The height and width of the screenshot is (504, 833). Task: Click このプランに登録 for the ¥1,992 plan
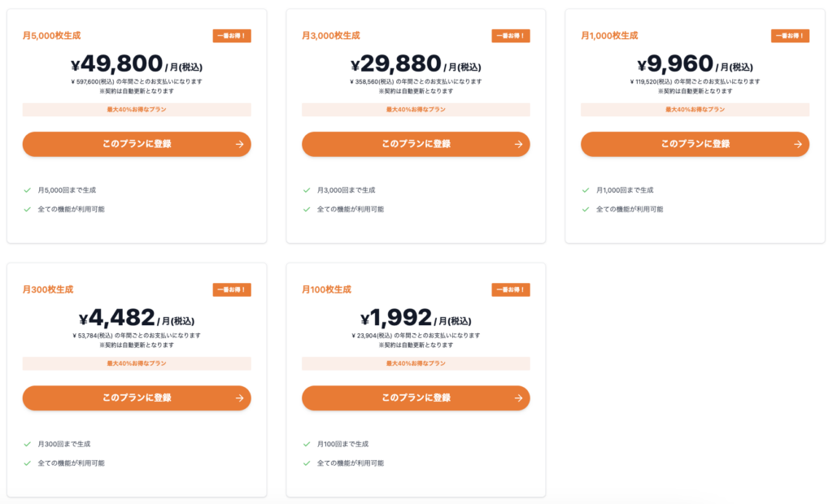click(x=416, y=398)
